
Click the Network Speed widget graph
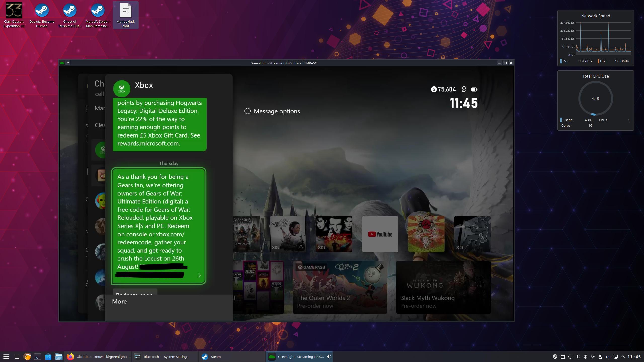tap(603, 38)
